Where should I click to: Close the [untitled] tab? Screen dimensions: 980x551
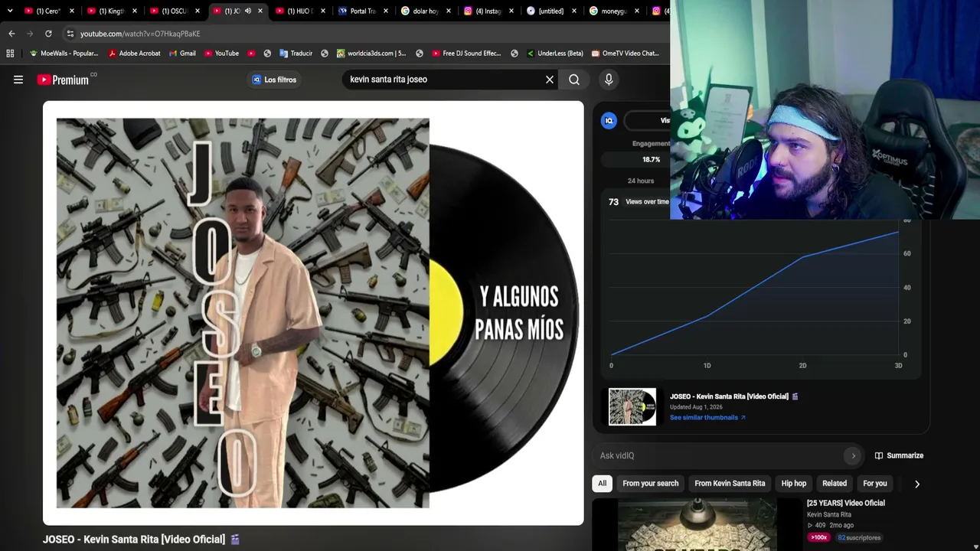tap(574, 11)
